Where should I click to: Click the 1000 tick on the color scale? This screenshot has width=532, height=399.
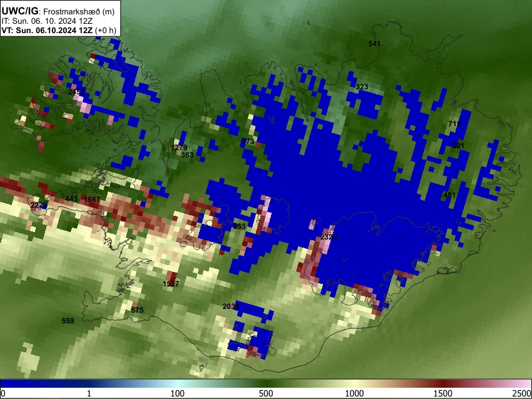(354, 393)
